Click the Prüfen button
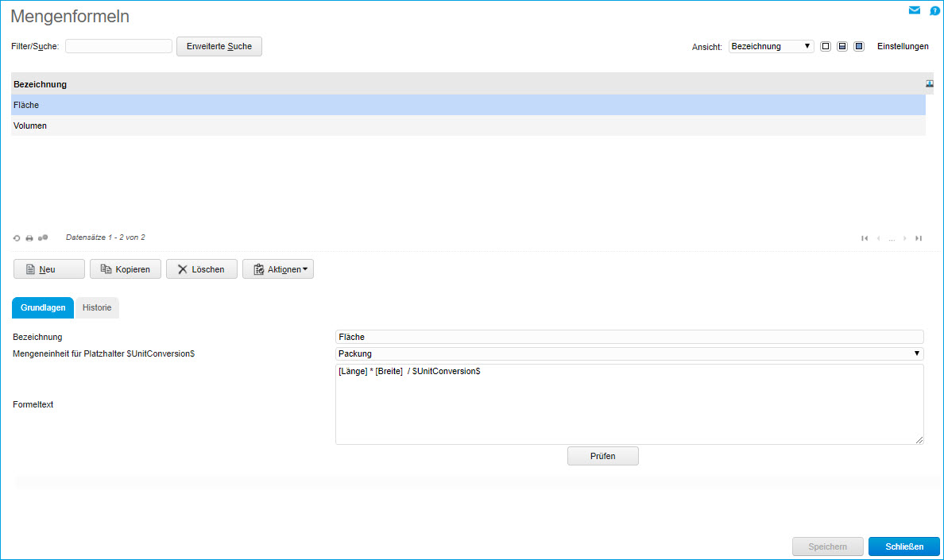The width and height of the screenshot is (944, 560). (602, 456)
